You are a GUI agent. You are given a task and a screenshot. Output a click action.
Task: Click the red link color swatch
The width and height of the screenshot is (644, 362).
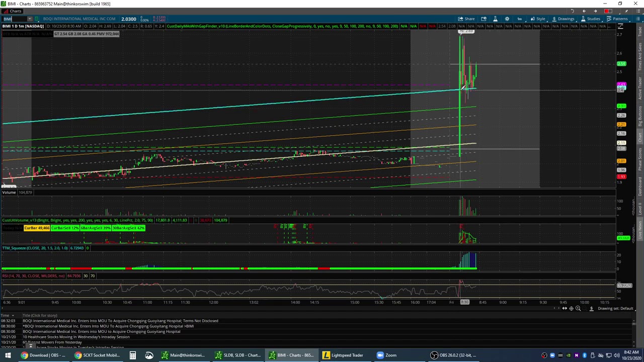(x=608, y=11)
